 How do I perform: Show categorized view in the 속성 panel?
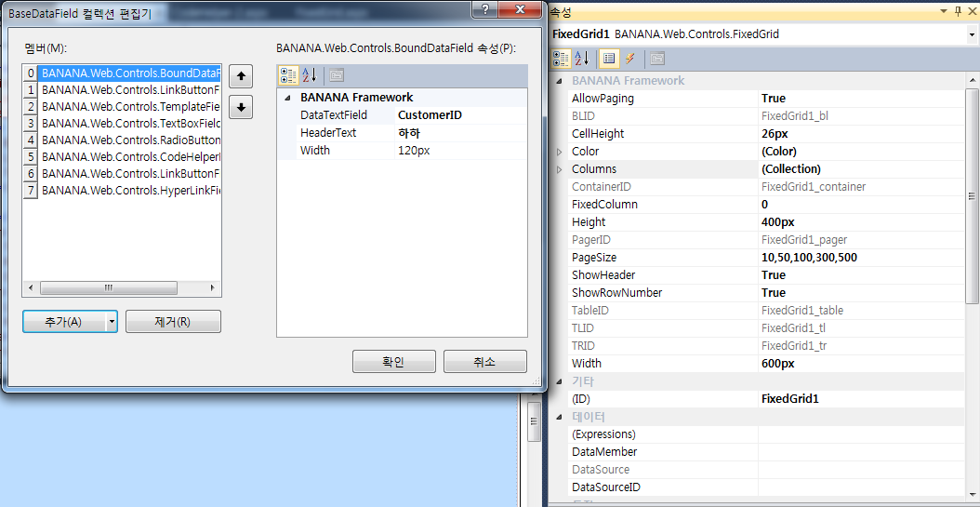562,59
